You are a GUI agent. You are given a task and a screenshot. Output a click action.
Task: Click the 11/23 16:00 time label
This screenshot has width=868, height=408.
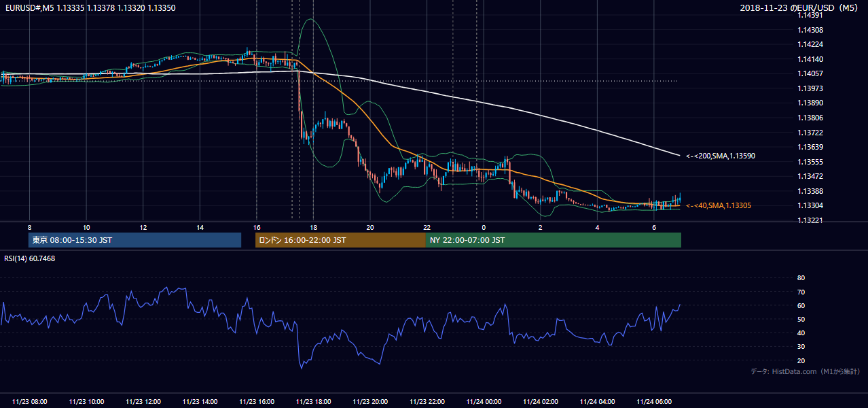(x=257, y=401)
